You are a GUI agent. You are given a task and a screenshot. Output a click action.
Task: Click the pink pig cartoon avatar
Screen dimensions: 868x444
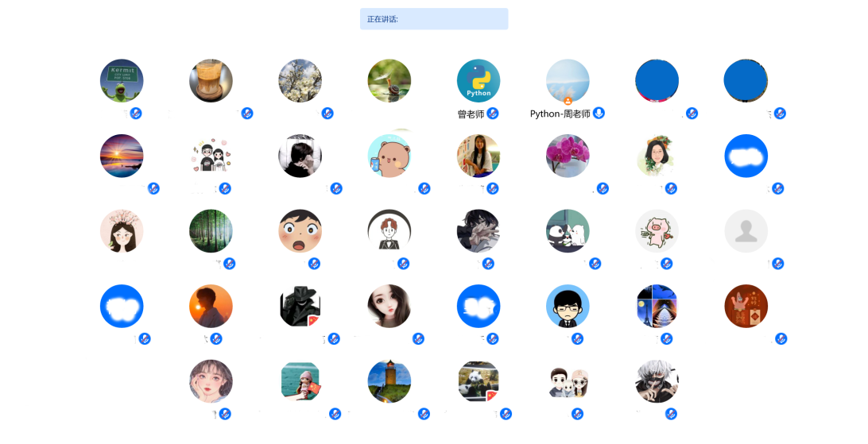coord(657,231)
